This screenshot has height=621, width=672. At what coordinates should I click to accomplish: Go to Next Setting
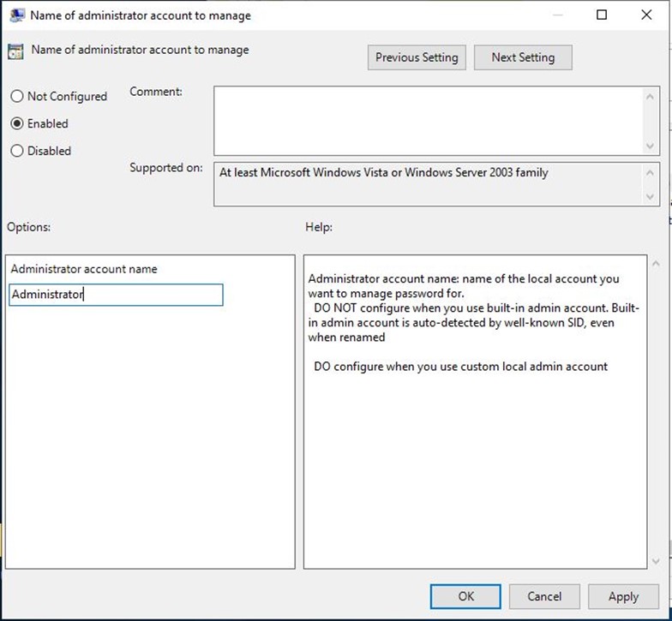coord(523,57)
